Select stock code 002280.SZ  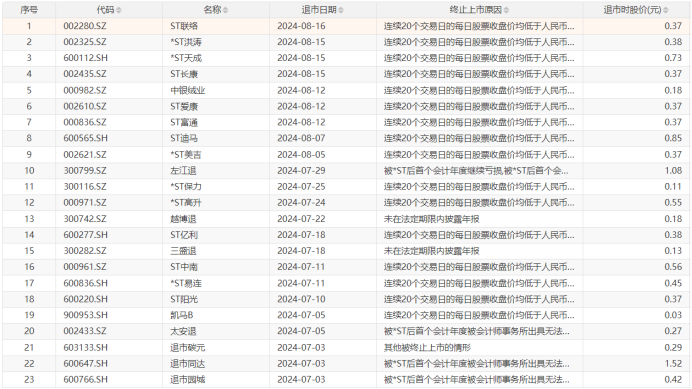pos(85,26)
